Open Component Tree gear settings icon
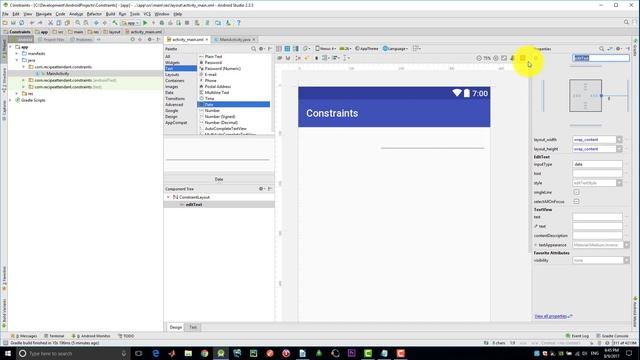The height and width of the screenshot is (360, 640). [261, 189]
